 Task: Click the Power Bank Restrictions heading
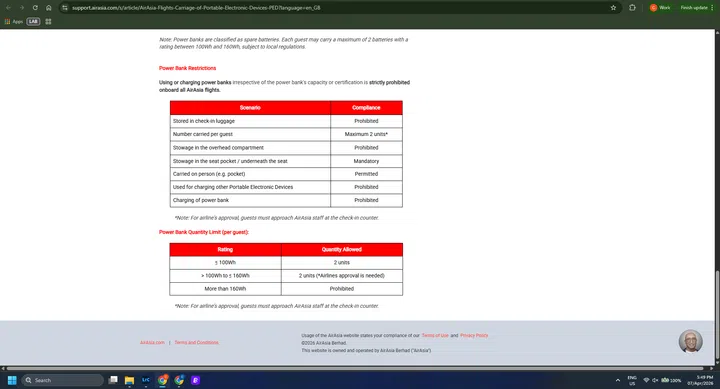[x=187, y=68]
